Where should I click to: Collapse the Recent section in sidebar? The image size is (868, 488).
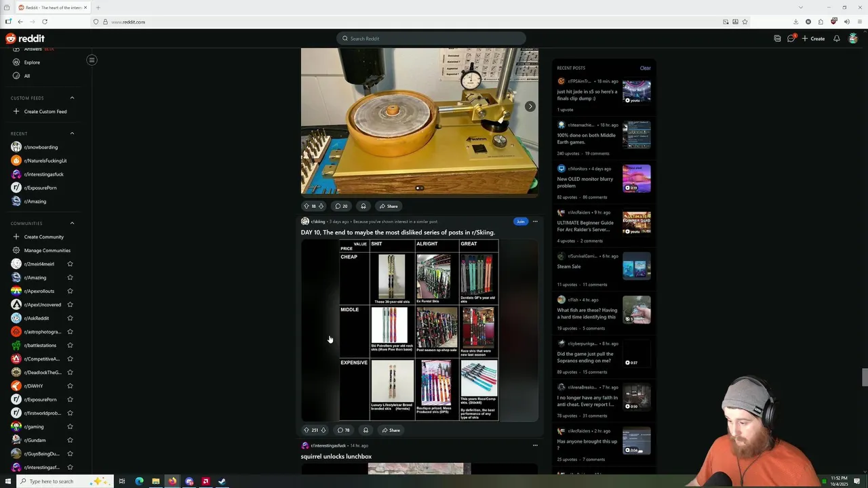point(72,134)
